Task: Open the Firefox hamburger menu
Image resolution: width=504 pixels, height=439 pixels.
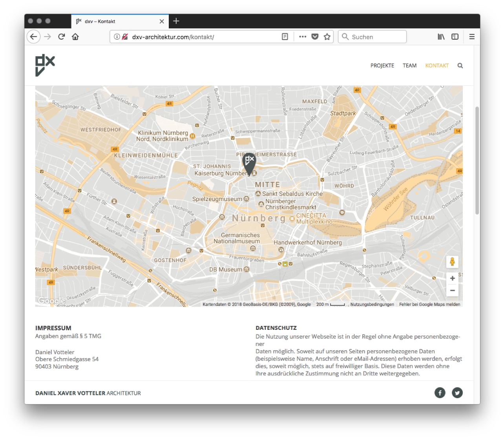Action: 472,37
